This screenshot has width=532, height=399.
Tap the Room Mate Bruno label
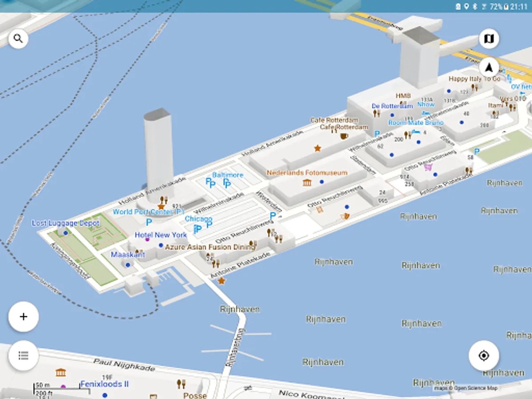tap(416, 122)
